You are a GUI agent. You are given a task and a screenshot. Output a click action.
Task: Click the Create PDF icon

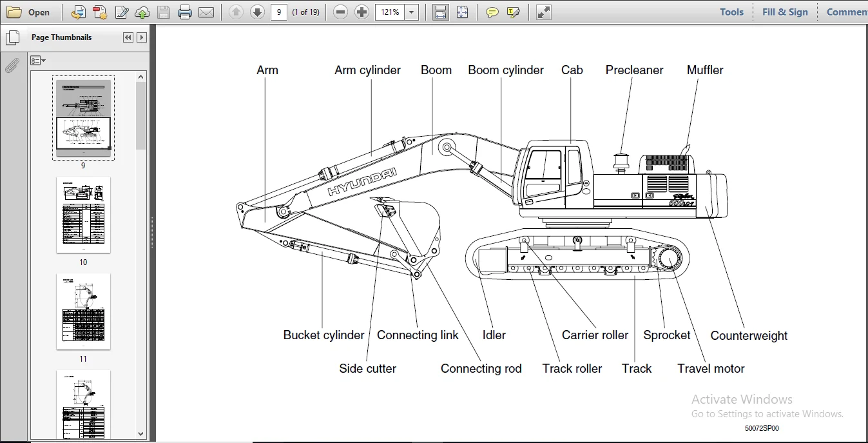100,12
